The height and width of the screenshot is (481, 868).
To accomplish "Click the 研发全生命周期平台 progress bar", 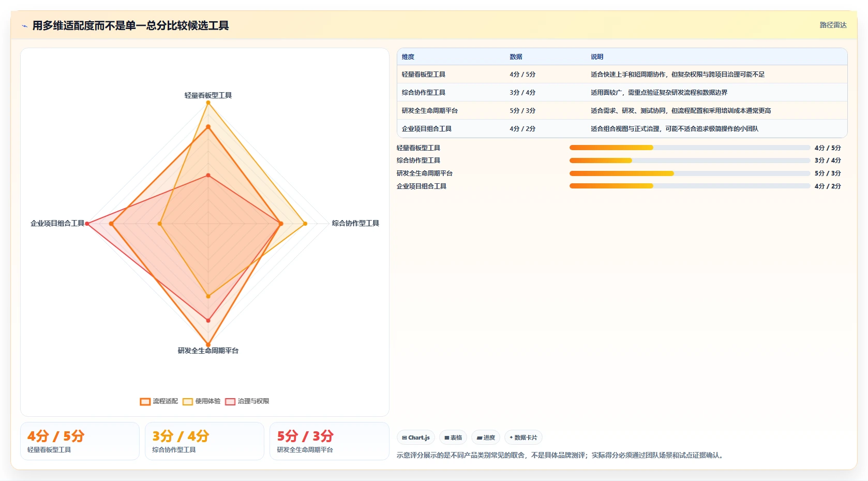I will (x=690, y=173).
